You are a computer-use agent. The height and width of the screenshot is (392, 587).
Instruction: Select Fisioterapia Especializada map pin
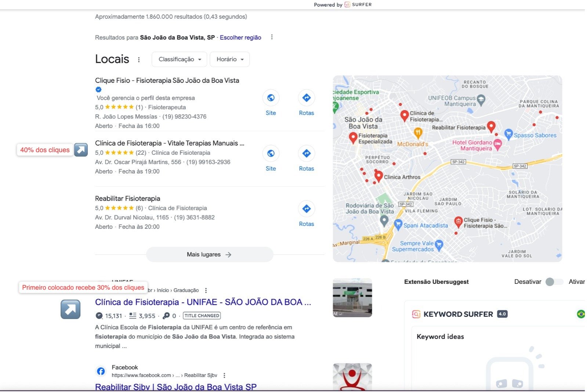click(353, 138)
